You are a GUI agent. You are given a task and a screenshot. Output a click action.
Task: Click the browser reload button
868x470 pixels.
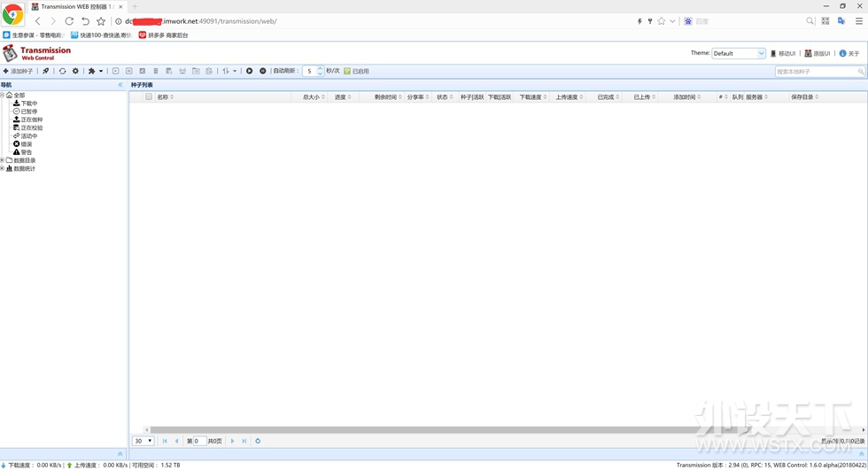click(69, 21)
